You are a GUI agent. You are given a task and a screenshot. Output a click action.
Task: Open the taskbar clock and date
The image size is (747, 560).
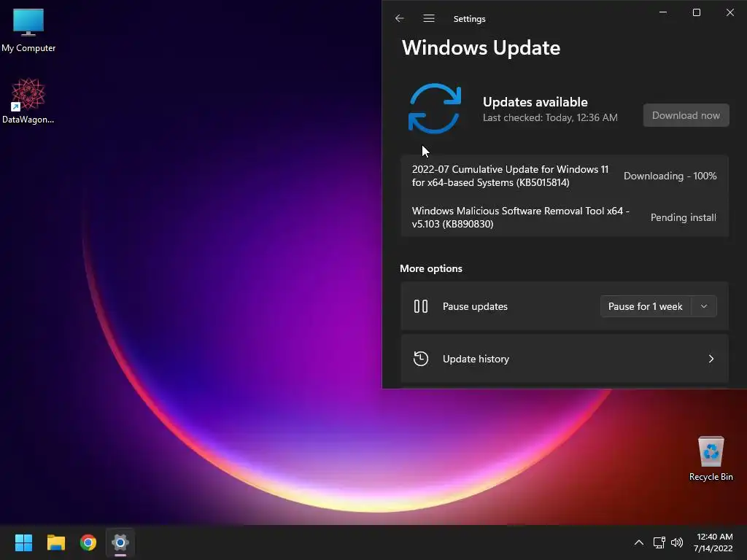713,542
